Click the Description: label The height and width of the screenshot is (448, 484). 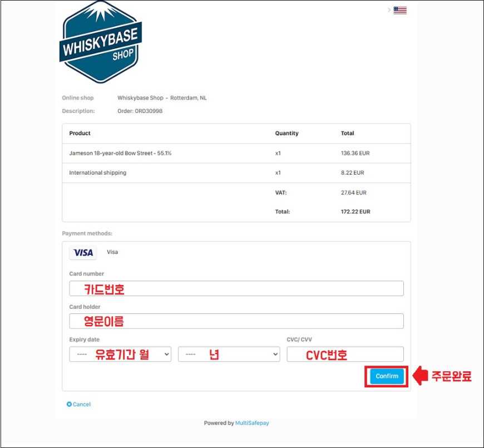[78, 111]
